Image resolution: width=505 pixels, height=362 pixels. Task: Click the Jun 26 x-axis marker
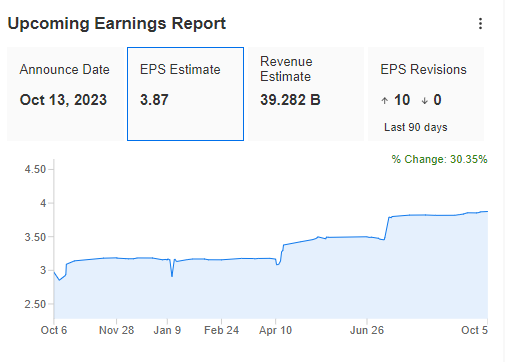click(367, 330)
